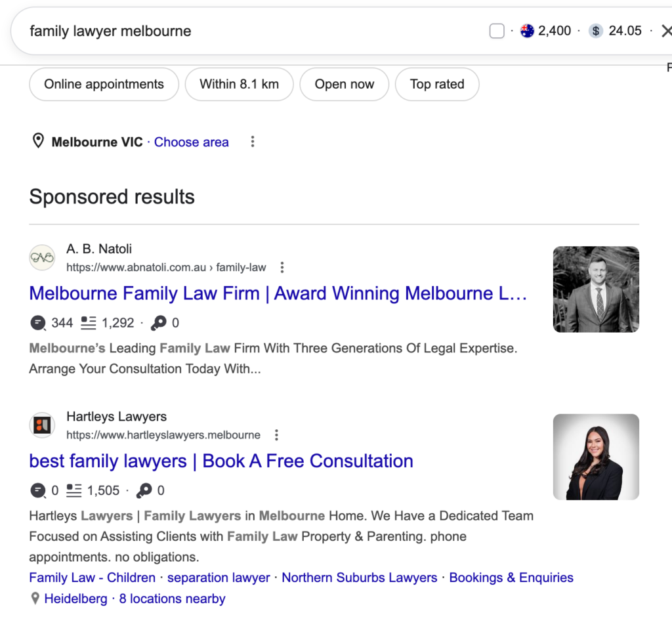
Task: Open the Heidelberg location link
Action: tap(76, 599)
